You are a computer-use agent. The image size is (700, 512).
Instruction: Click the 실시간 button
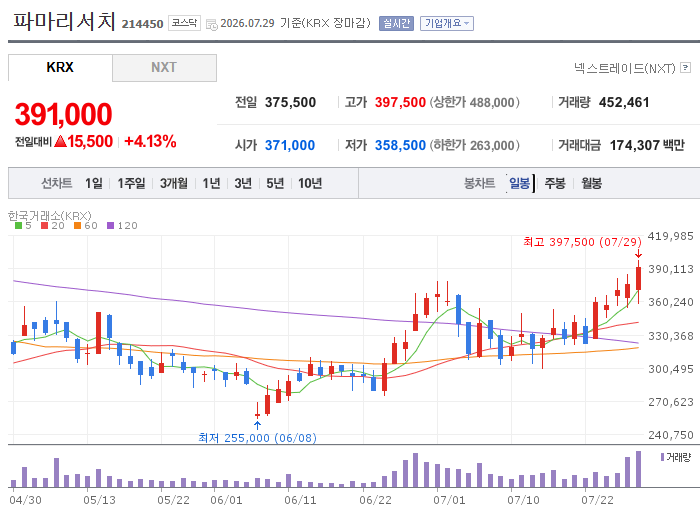pos(396,23)
